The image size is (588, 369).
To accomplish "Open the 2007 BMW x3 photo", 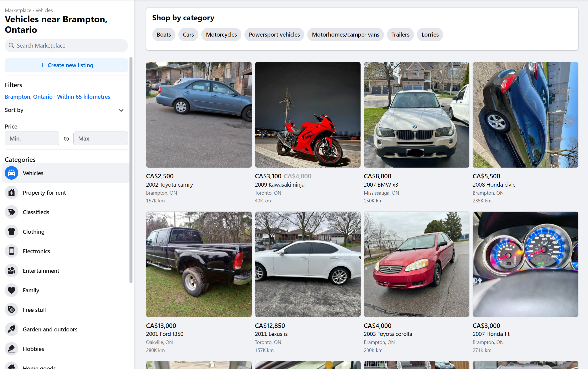I will [x=416, y=115].
